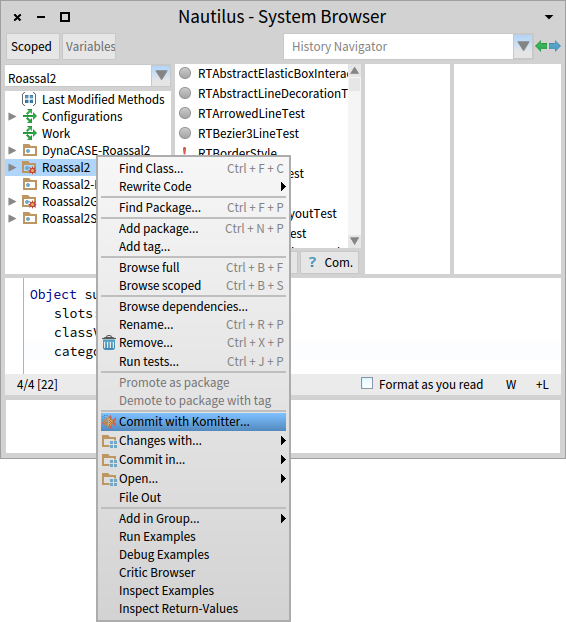This screenshot has width=566, height=622.
Task: Expand the Configurations tree node
Action: click(12, 116)
